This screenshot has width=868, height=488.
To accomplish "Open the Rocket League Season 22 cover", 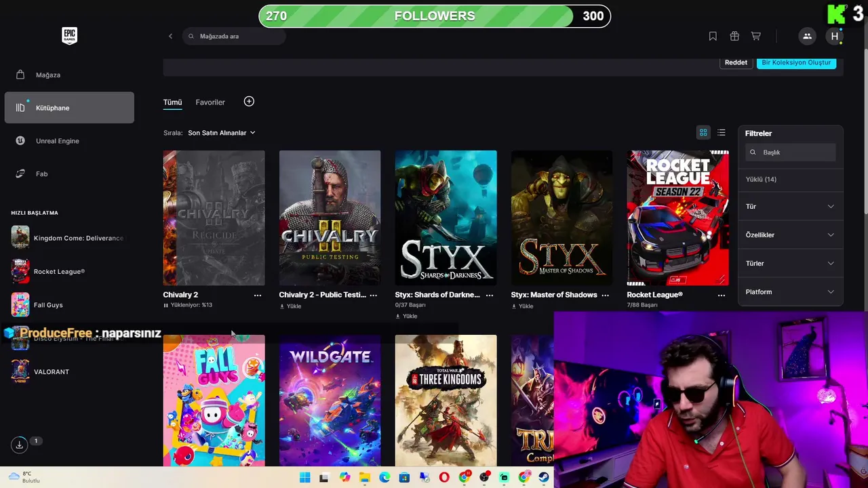I will coord(677,218).
